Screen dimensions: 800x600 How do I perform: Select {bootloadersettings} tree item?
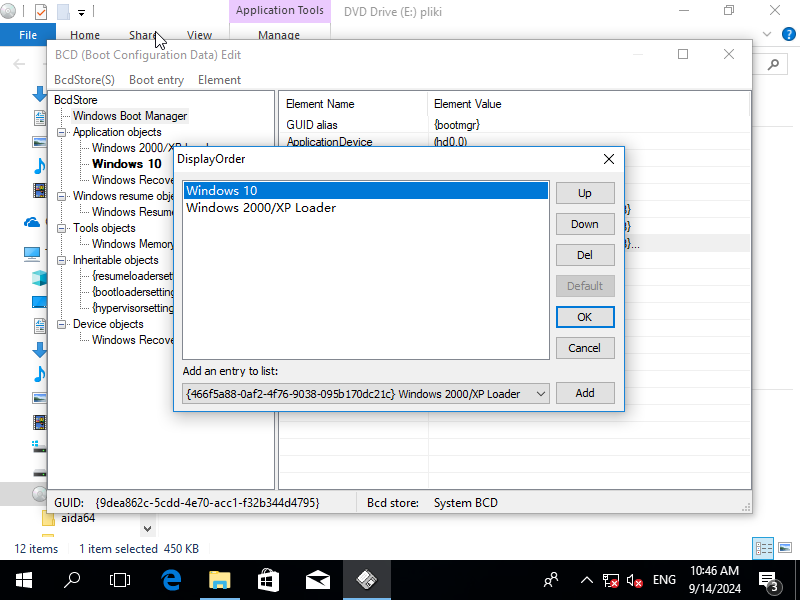[x=133, y=292]
